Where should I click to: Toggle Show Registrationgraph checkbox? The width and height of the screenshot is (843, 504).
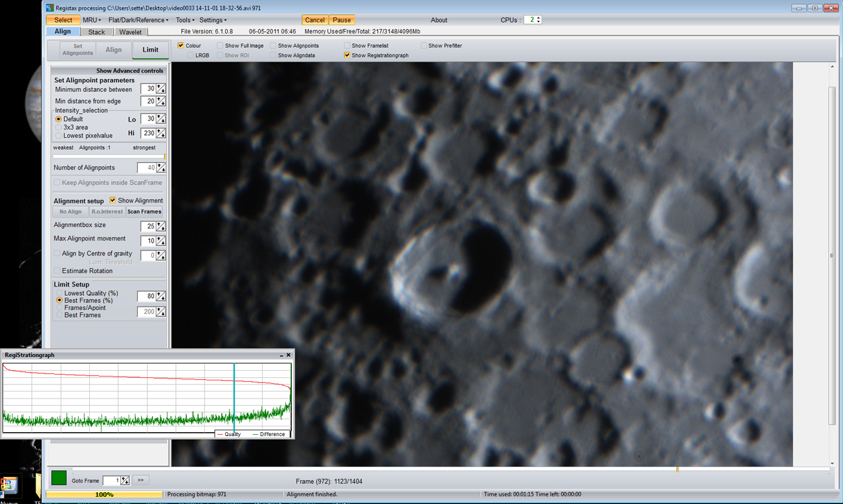pos(347,56)
